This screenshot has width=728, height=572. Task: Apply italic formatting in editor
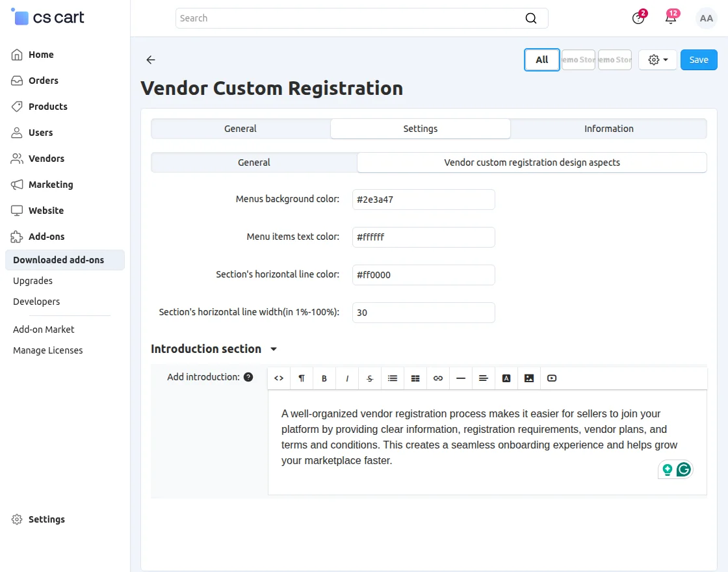[x=347, y=378]
